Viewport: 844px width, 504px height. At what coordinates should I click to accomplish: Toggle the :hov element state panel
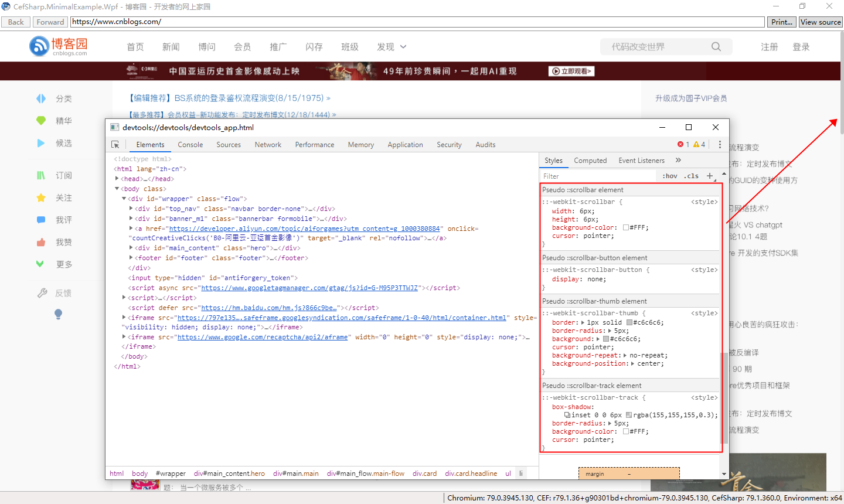pyautogui.click(x=670, y=176)
